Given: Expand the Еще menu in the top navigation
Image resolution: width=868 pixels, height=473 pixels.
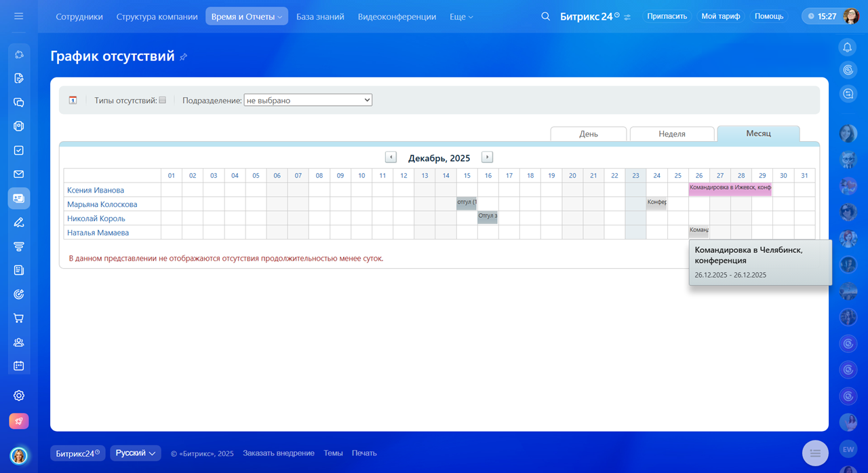Looking at the screenshot, I should point(461,16).
